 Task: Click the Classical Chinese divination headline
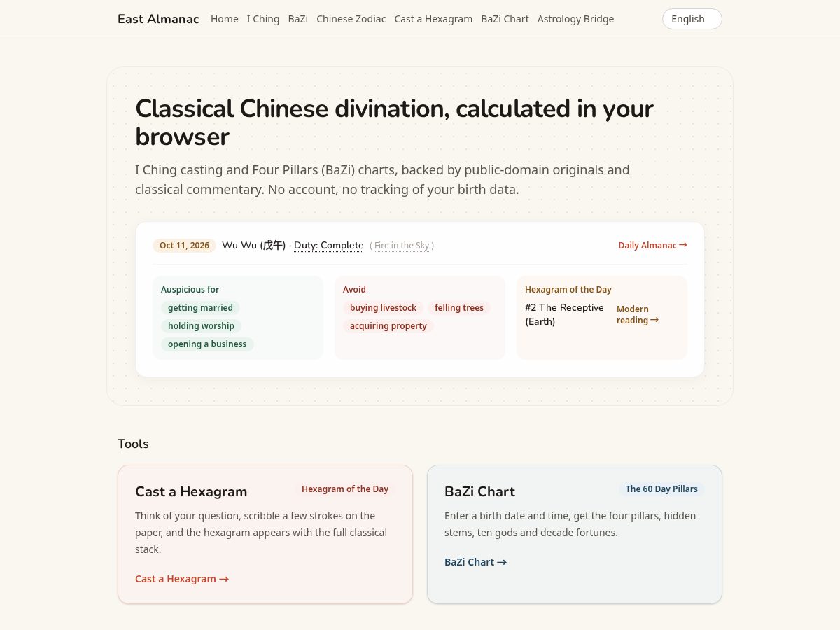(x=394, y=122)
